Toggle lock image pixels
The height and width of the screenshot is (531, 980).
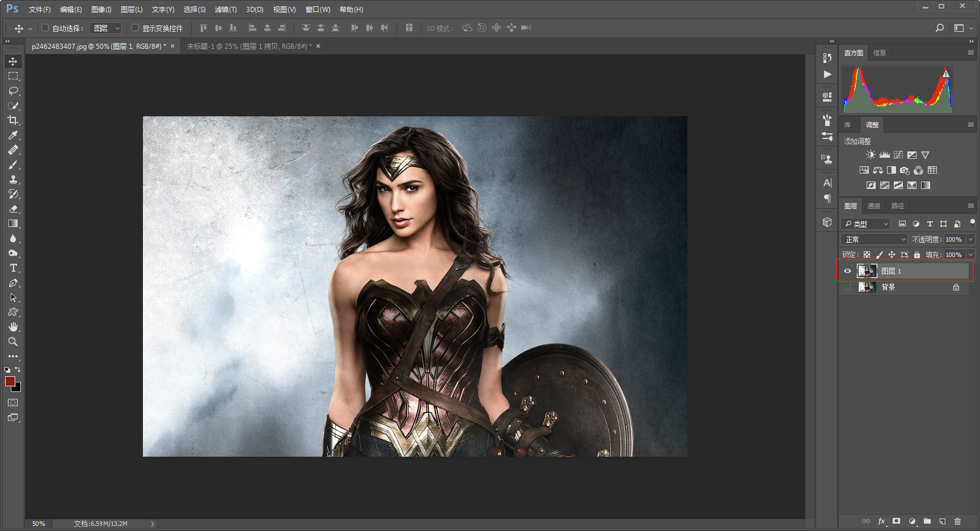[879, 255]
